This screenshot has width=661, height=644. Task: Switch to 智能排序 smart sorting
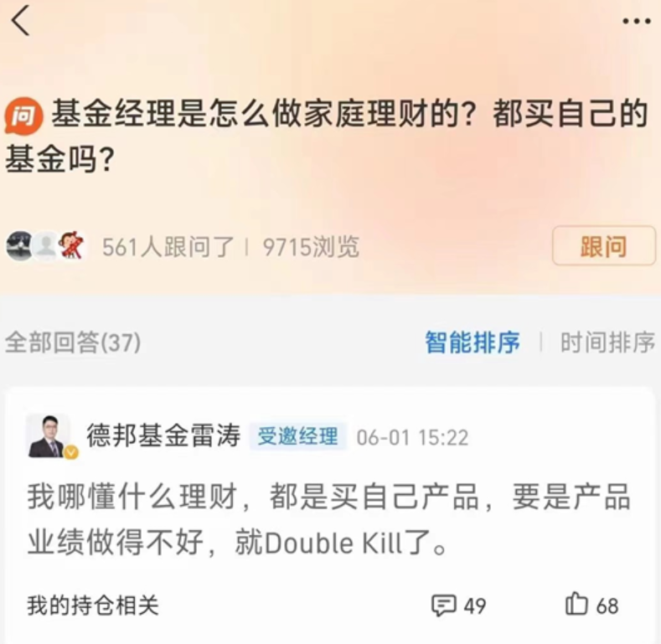473,343
